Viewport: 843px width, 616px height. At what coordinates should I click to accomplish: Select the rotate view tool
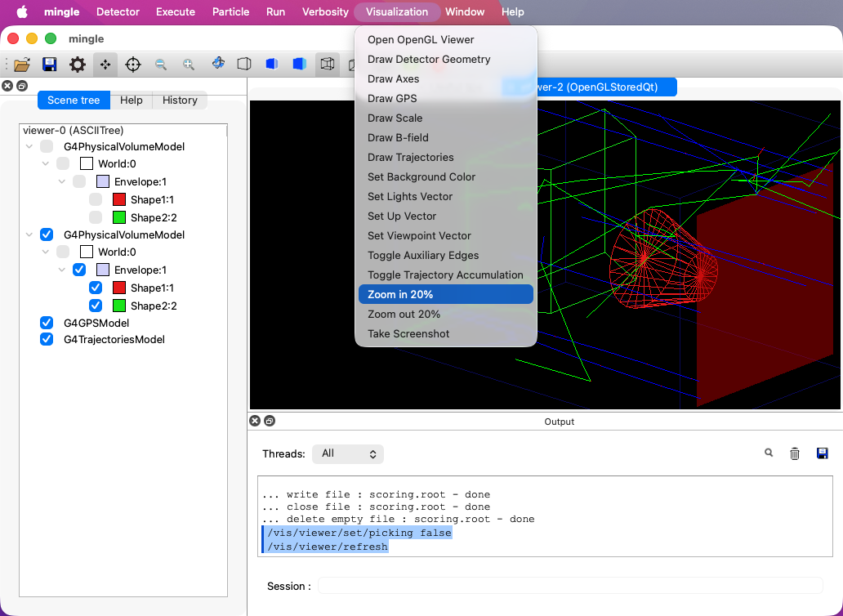pyautogui.click(x=217, y=64)
